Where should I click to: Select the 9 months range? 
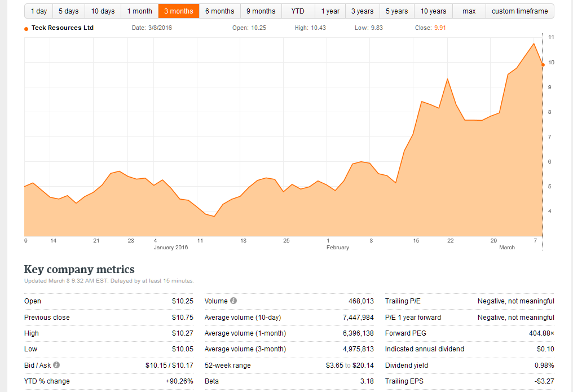tap(261, 11)
